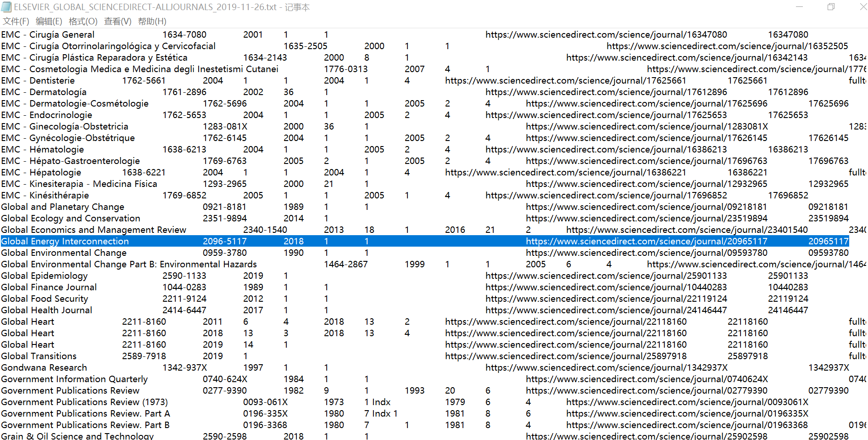Click the text 'EMC - Ginecología-Obstetricia'
Viewport: 868px width, 440px height.
coord(65,126)
